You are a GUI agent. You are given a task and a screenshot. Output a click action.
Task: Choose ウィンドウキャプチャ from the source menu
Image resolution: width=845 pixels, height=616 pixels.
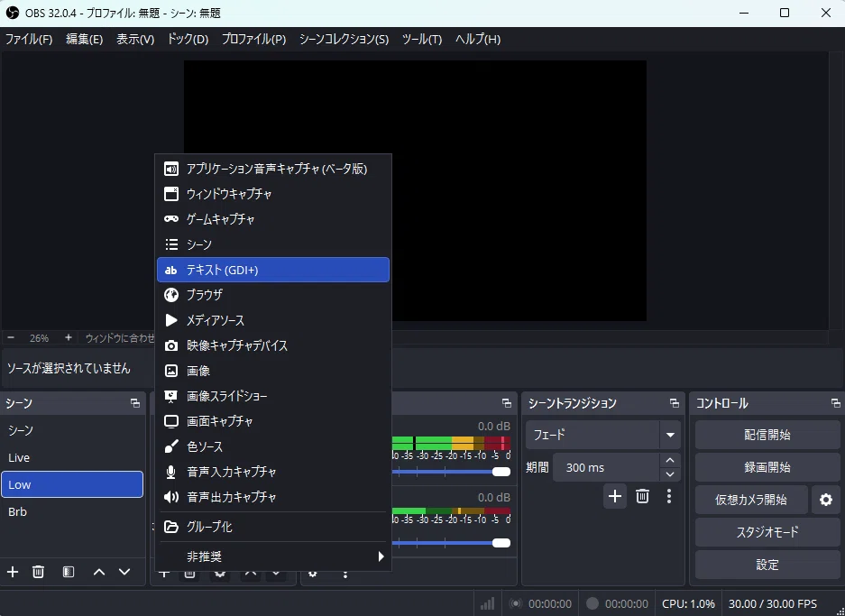(x=272, y=194)
